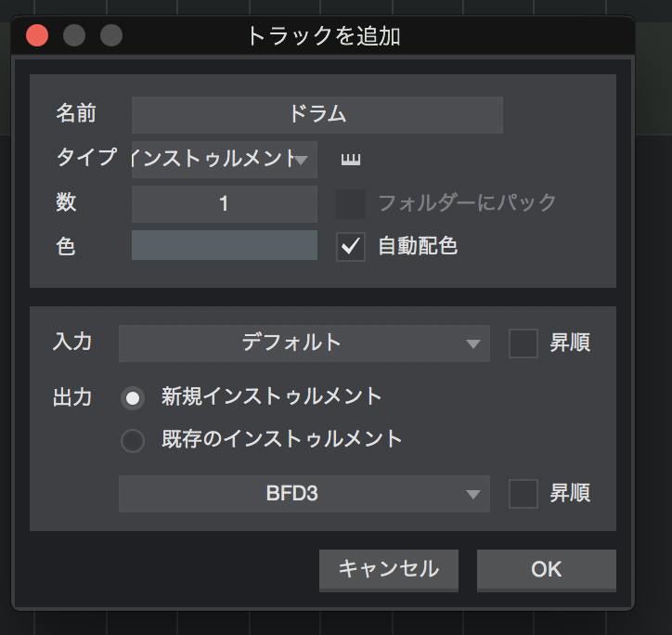Click the middle gray minimize window button
Image resolution: width=672 pixels, height=635 pixels.
pyautogui.click(x=74, y=36)
